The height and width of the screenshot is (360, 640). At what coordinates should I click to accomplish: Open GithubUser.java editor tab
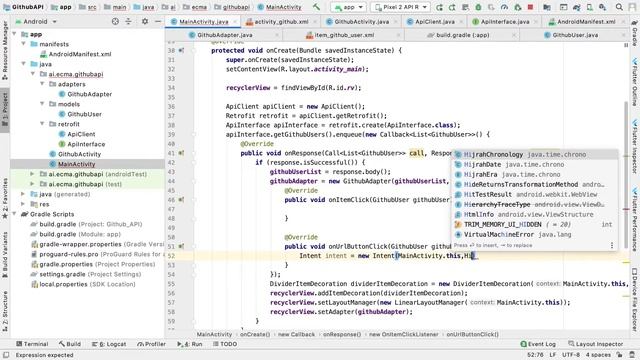[x=575, y=35]
